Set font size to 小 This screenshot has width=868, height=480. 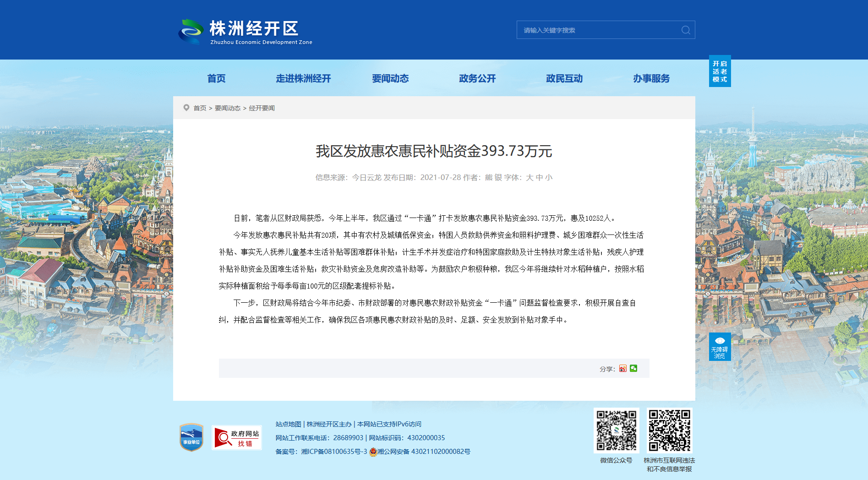(x=549, y=177)
